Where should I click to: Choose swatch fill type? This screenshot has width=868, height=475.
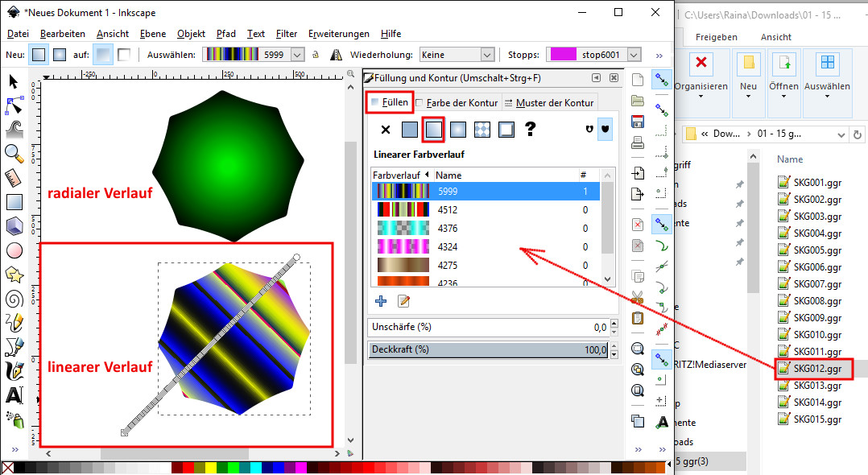pyautogui.click(x=506, y=130)
